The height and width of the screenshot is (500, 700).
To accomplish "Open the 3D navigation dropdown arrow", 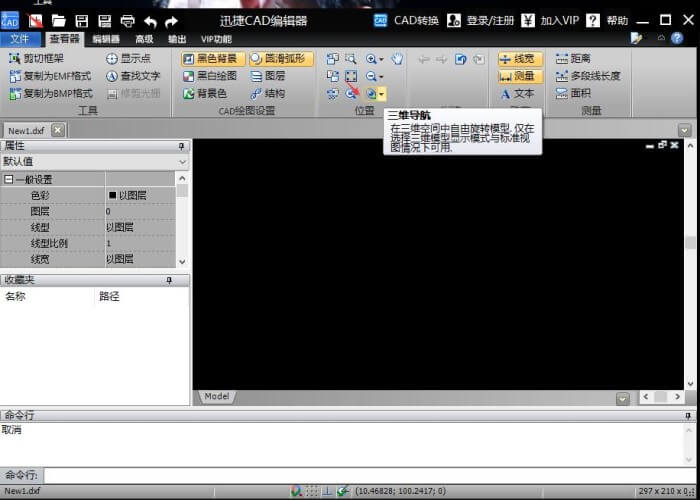I will click(x=382, y=94).
